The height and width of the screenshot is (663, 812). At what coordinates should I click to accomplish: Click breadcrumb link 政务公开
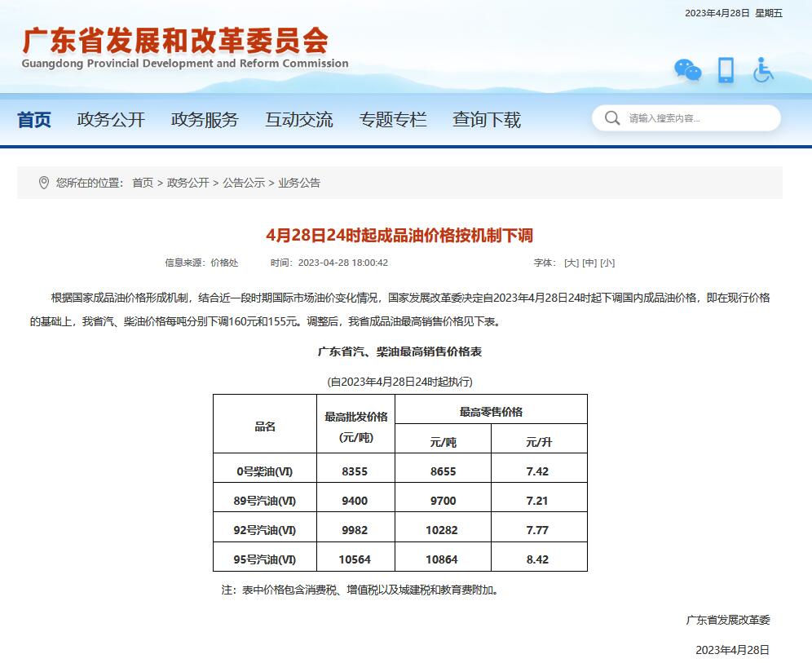(188, 183)
